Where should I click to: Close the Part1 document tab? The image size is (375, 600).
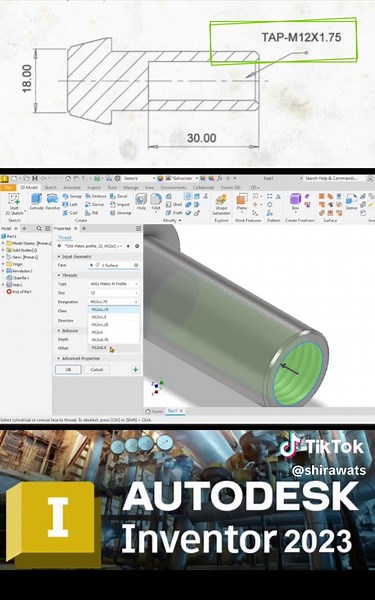coord(181,411)
